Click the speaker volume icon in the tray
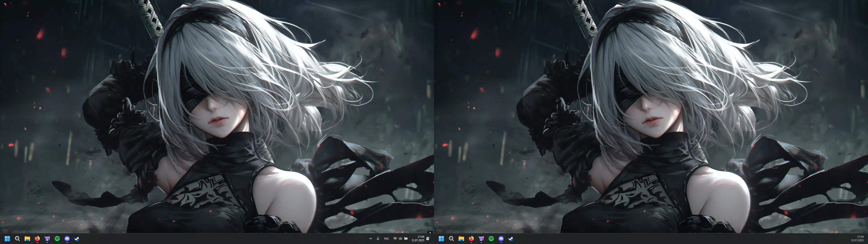This screenshot has width=868, height=244. [x=400, y=239]
